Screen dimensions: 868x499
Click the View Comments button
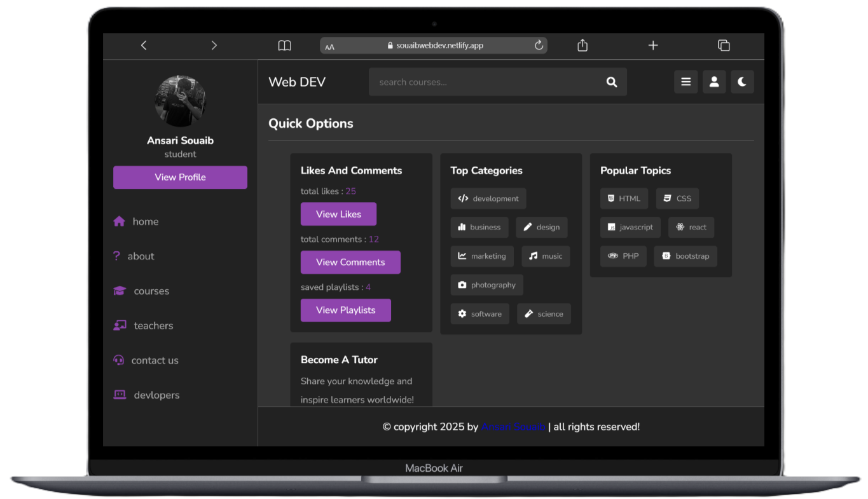click(x=350, y=262)
